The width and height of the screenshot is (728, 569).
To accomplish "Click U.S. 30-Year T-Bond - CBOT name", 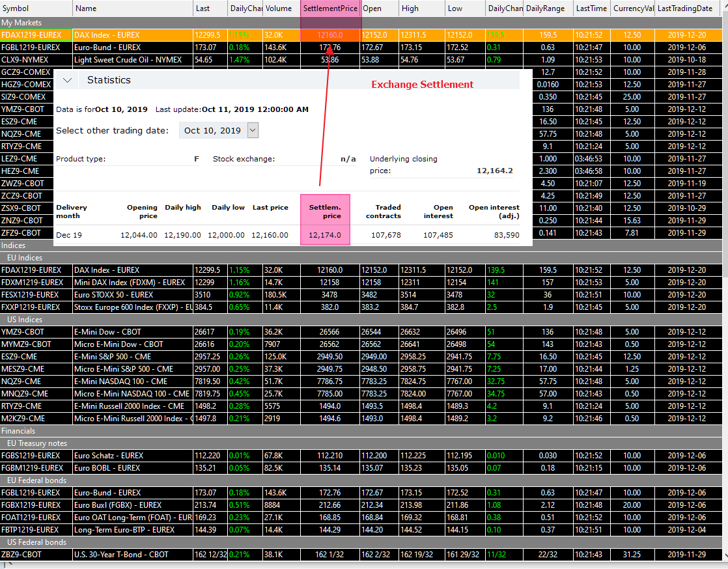I will click(133, 555).
